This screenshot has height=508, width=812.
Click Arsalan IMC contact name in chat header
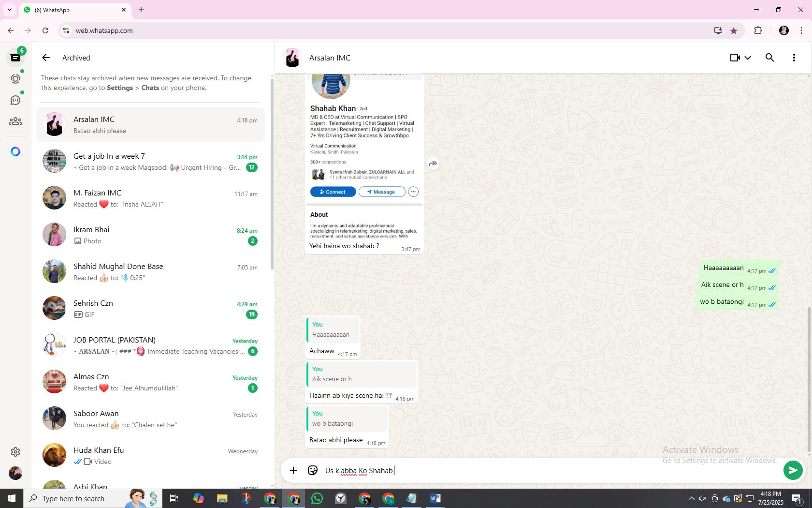(330, 58)
